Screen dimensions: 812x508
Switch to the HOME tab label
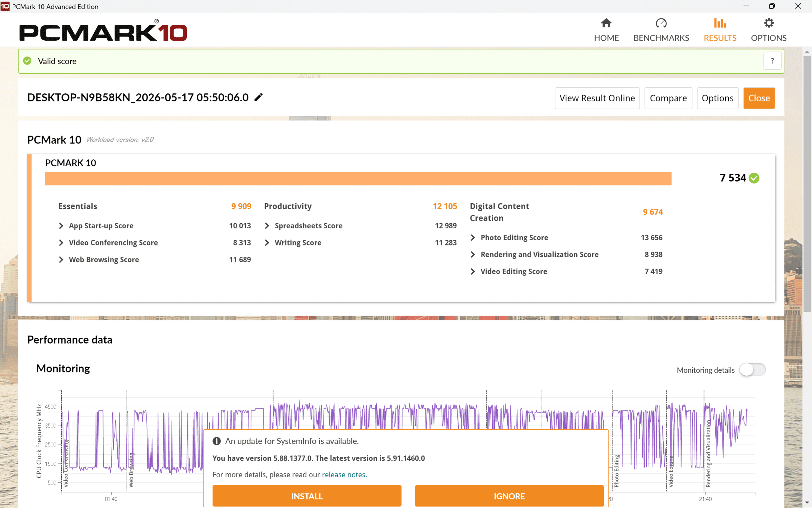(606, 38)
